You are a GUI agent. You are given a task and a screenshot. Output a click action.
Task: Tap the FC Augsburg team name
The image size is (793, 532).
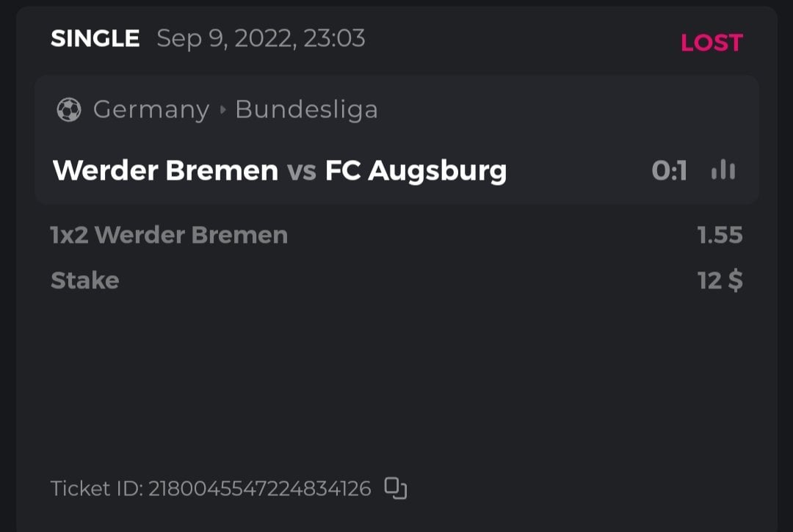tap(416, 171)
